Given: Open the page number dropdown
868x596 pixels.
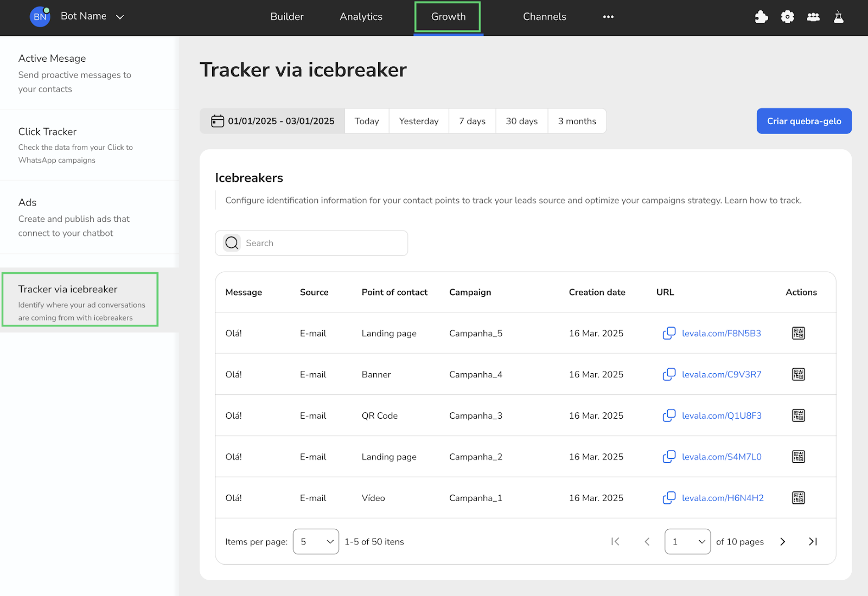Looking at the screenshot, I should (687, 541).
